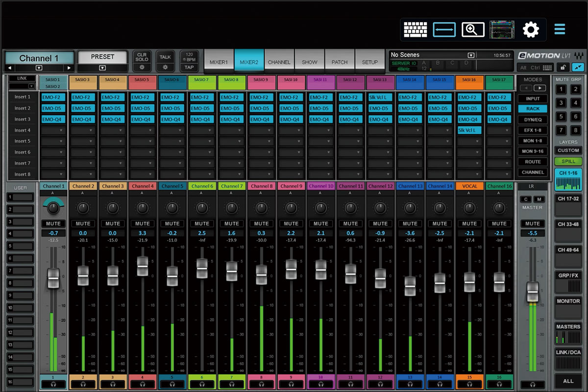Open the on-screen keyboard icon
This screenshot has width=588, height=392.
click(416, 29)
